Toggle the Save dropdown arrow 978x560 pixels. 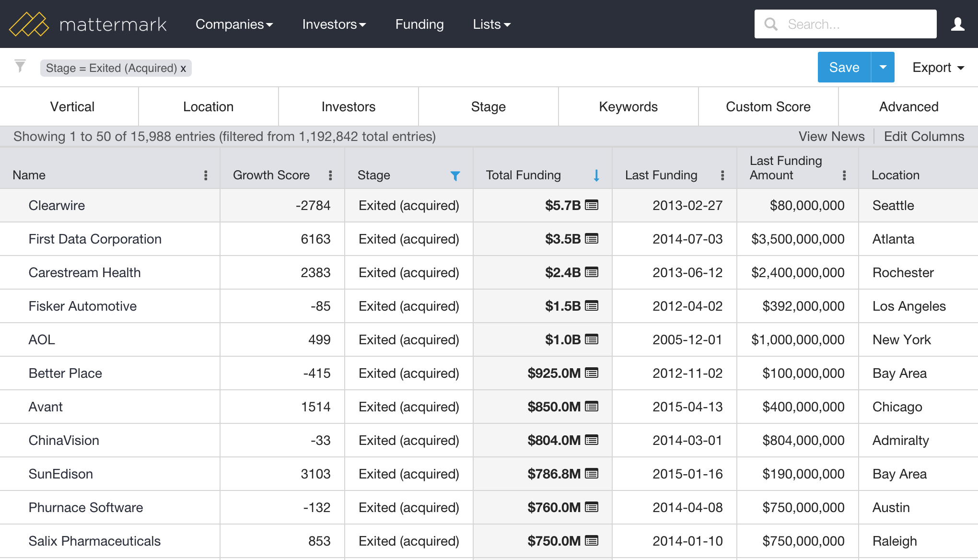(883, 67)
